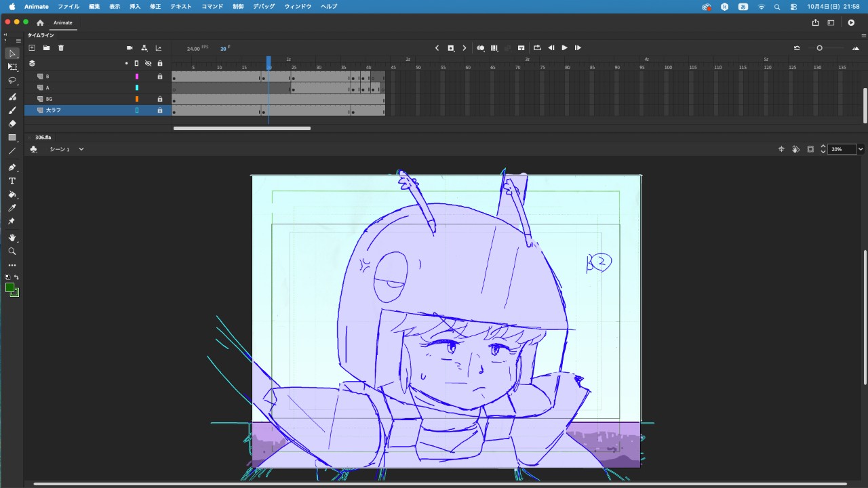
Task: Select the Lasso tool
Action: [12, 81]
